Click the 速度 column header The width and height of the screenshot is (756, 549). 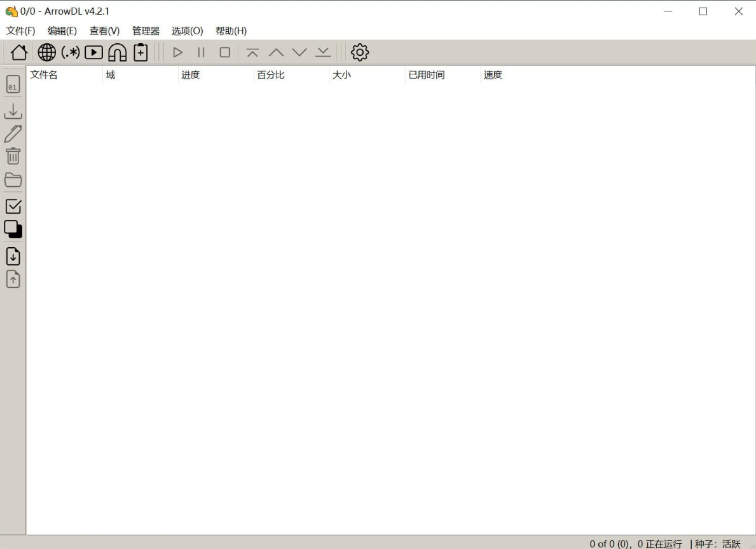point(493,75)
